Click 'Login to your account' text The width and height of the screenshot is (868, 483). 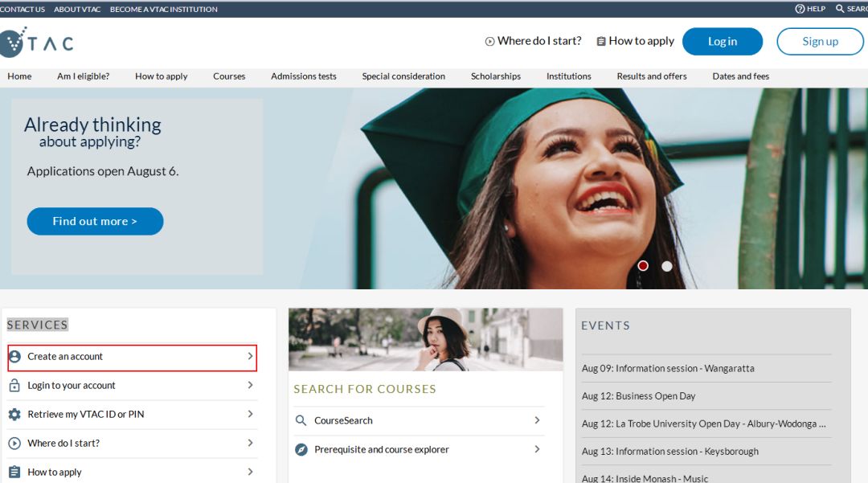tap(72, 385)
